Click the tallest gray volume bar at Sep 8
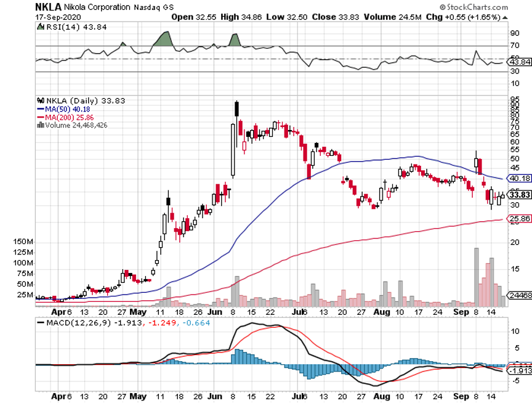The height and width of the screenshot is (403, 532). click(x=477, y=277)
